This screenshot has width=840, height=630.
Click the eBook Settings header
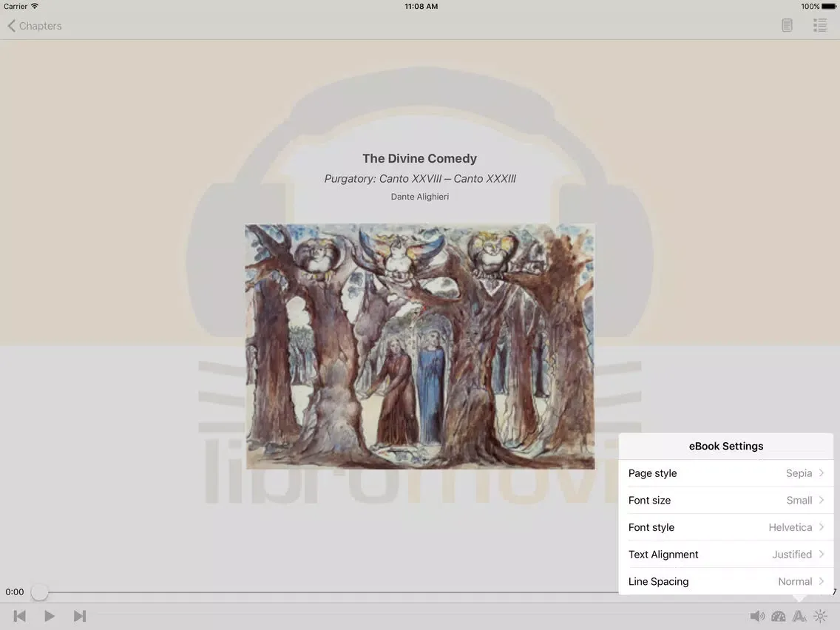pos(726,447)
